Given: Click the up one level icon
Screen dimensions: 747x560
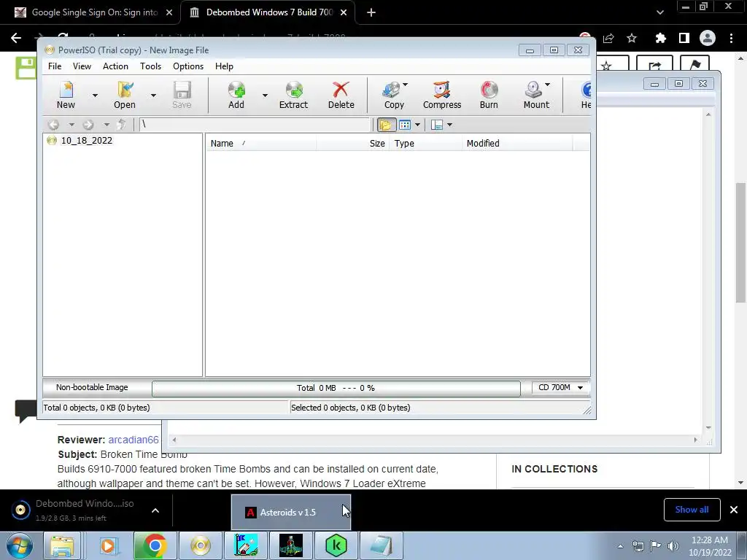Looking at the screenshot, I should [122, 125].
